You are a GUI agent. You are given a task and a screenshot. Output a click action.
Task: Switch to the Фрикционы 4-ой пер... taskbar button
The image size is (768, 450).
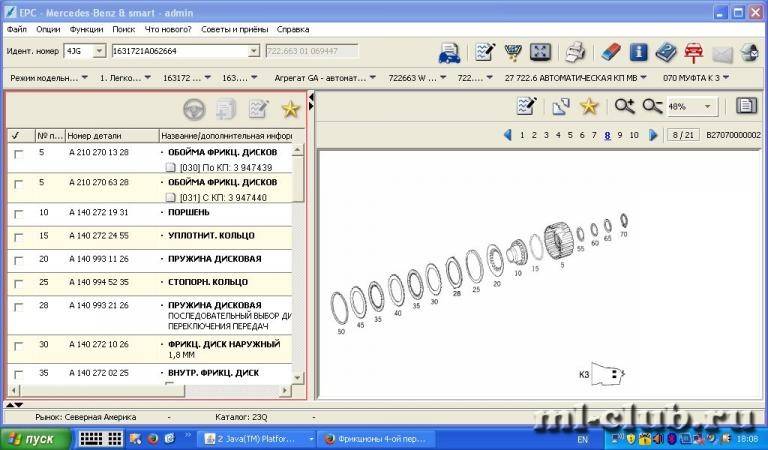tap(377, 439)
